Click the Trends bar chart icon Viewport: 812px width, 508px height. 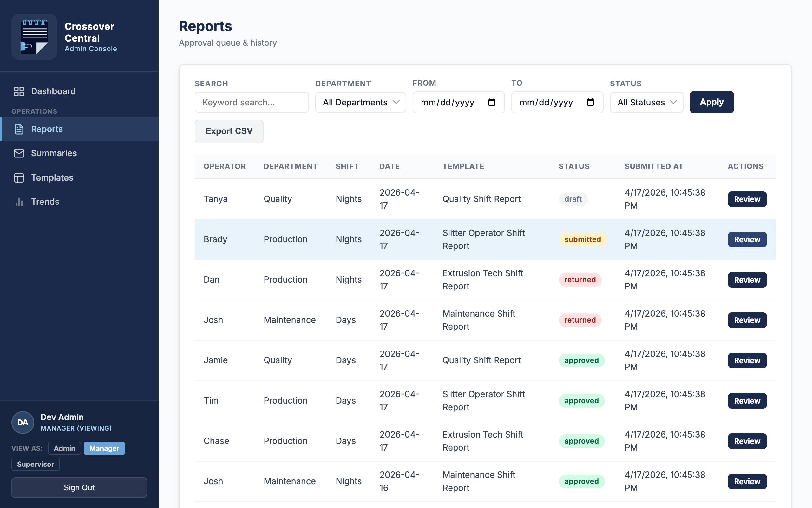click(19, 202)
